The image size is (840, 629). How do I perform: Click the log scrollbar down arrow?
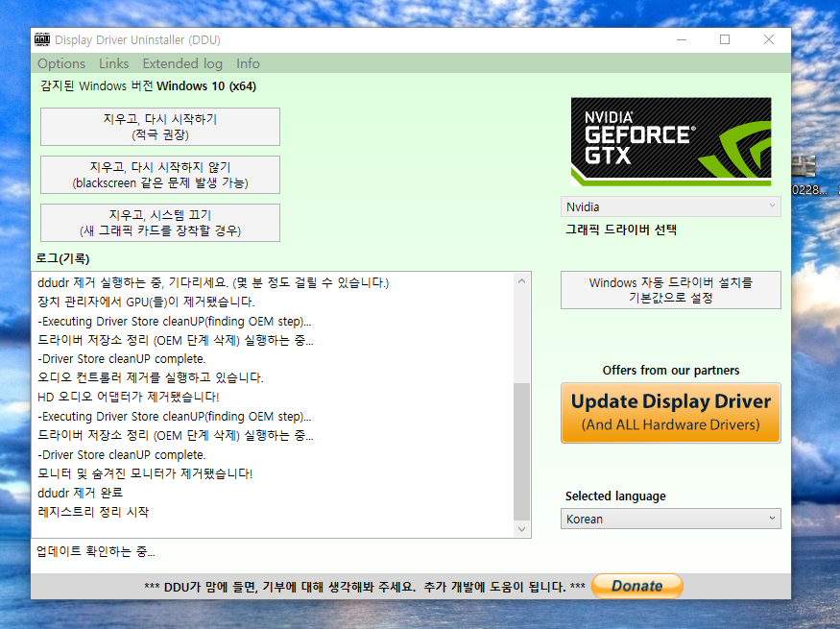(x=522, y=529)
